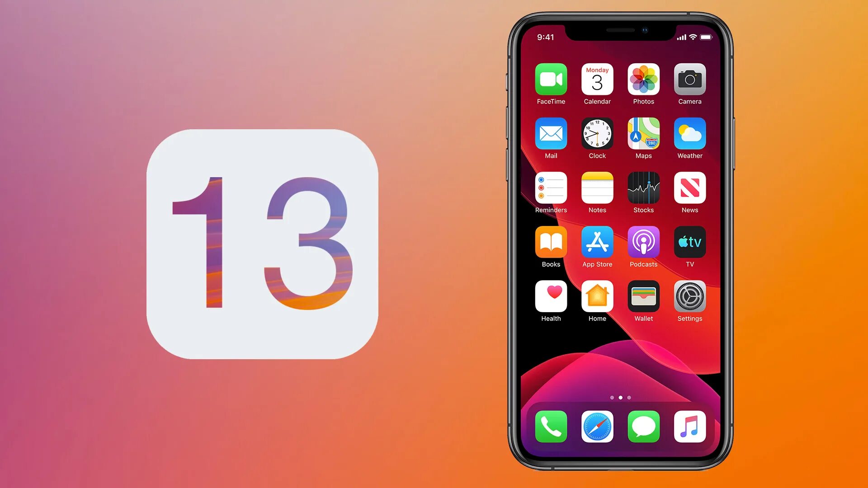The image size is (868, 488).
Task: Open the Phone app from dock
Action: point(551,427)
